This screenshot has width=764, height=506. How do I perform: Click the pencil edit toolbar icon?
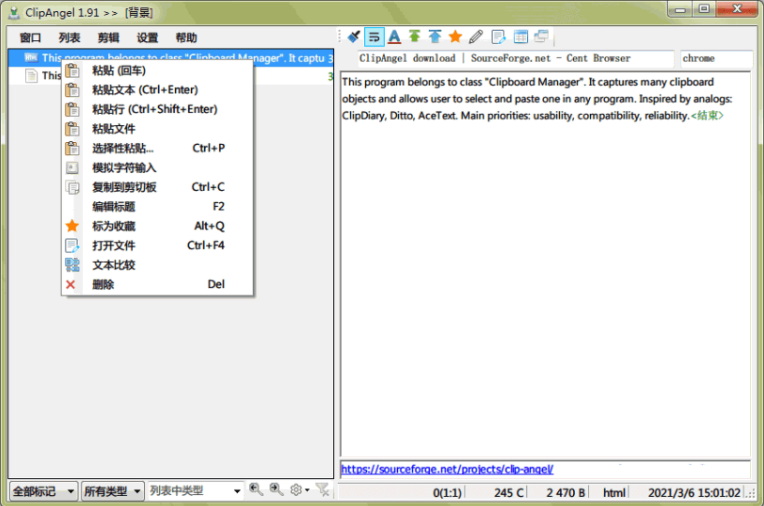pos(476,37)
